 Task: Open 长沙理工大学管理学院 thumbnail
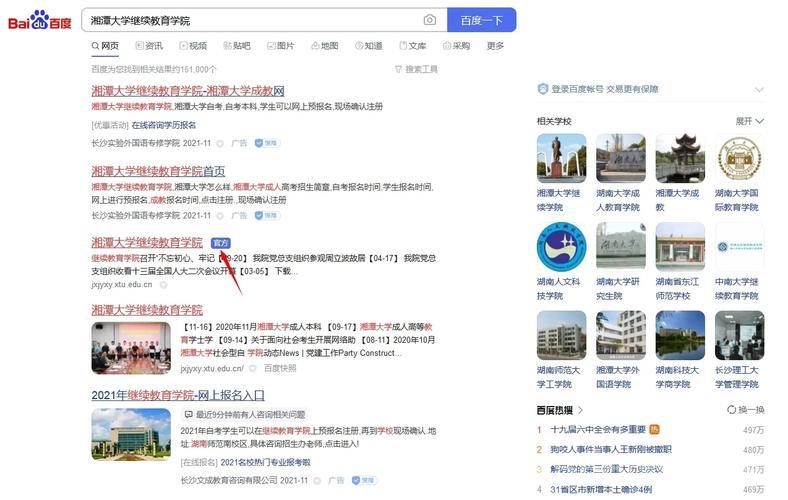click(739, 335)
